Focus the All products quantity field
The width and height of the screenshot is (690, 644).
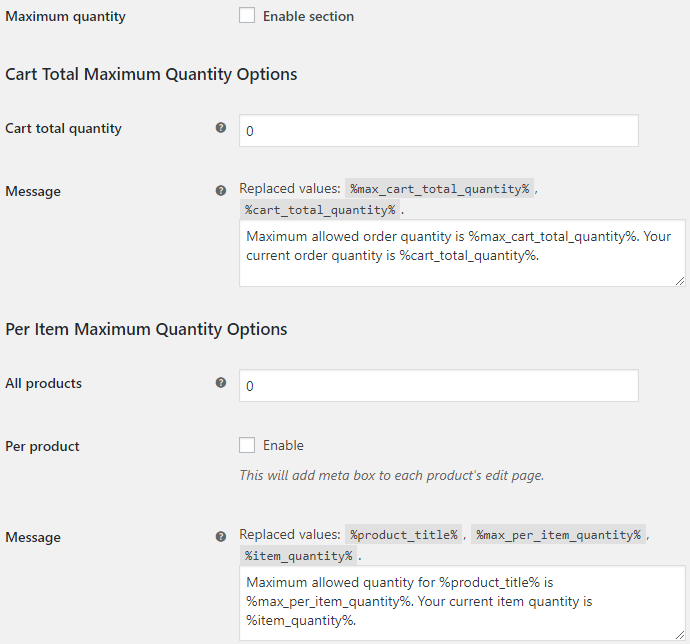pyautogui.click(x=439, y=386)
